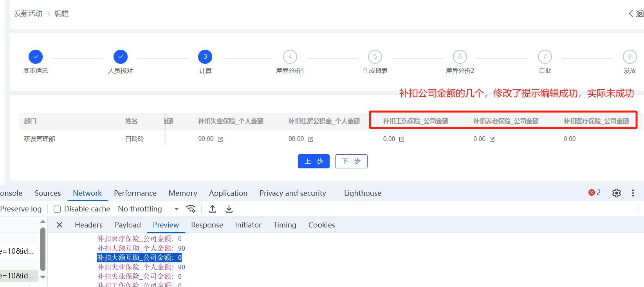This screenshot has width=644, height=287.
Task: Switch to the Sources tab
Action: point(48,193)
